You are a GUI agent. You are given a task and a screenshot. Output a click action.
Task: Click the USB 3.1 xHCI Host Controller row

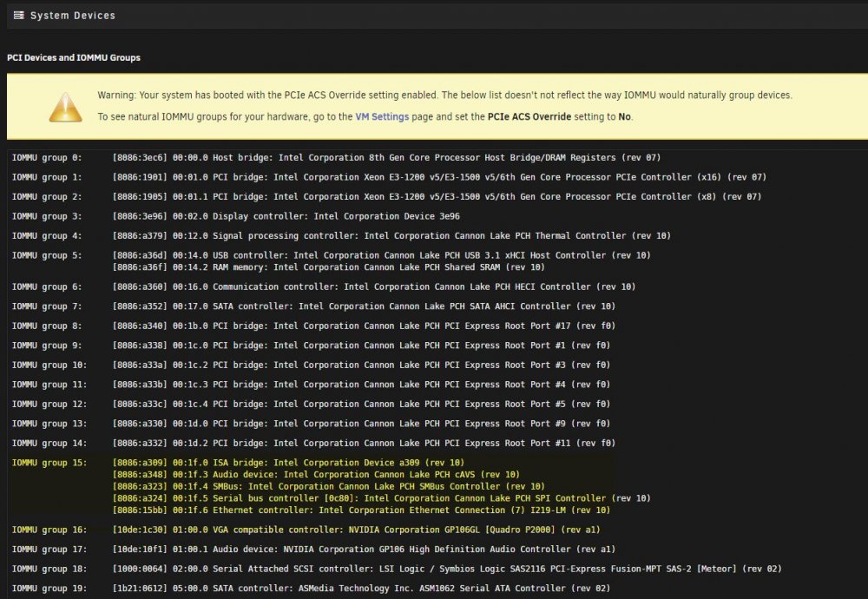pos(381,255)
